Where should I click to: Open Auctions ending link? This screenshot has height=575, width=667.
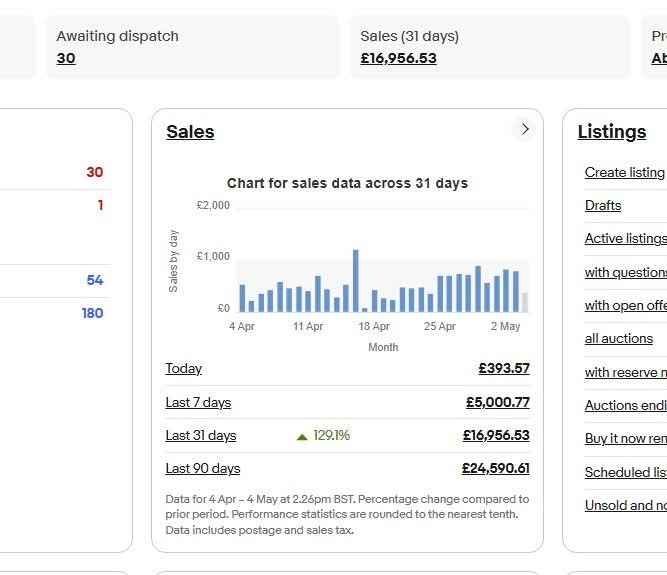coord(626,406)
